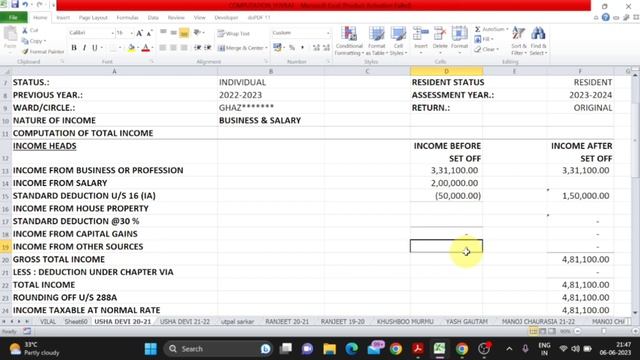The image size is (640, 360).
Task: Apply the fill color bucket
Action: [131, 48]
